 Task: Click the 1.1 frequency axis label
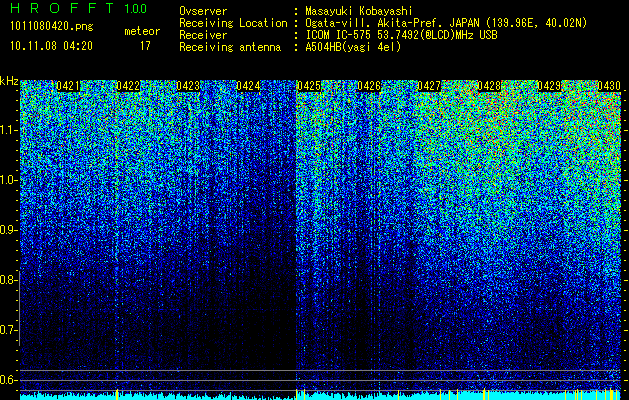(x=8, y=130)
